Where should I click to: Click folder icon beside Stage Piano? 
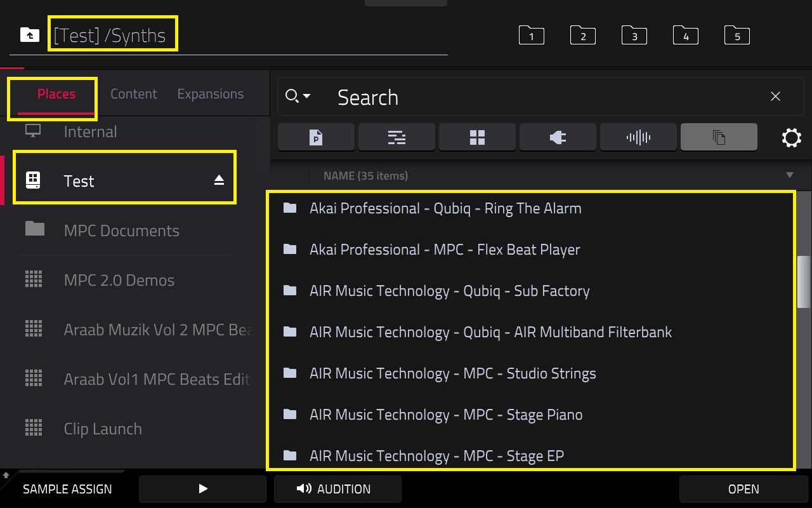tap(290, 414)
